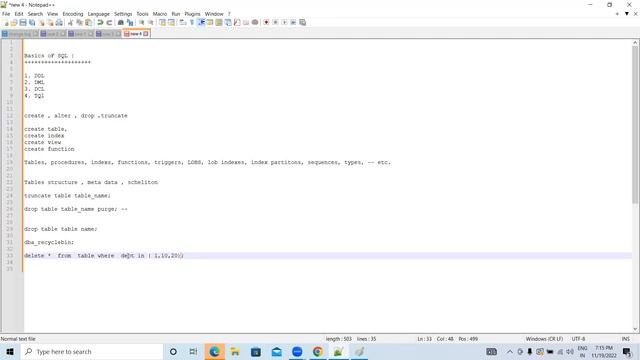Open the Document Map panel icon
640x360 pixels.
219,22
